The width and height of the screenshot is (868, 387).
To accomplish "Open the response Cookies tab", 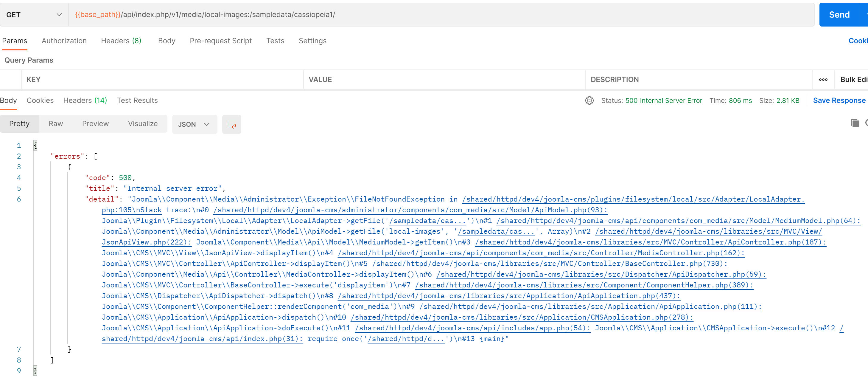I will 40,100.
